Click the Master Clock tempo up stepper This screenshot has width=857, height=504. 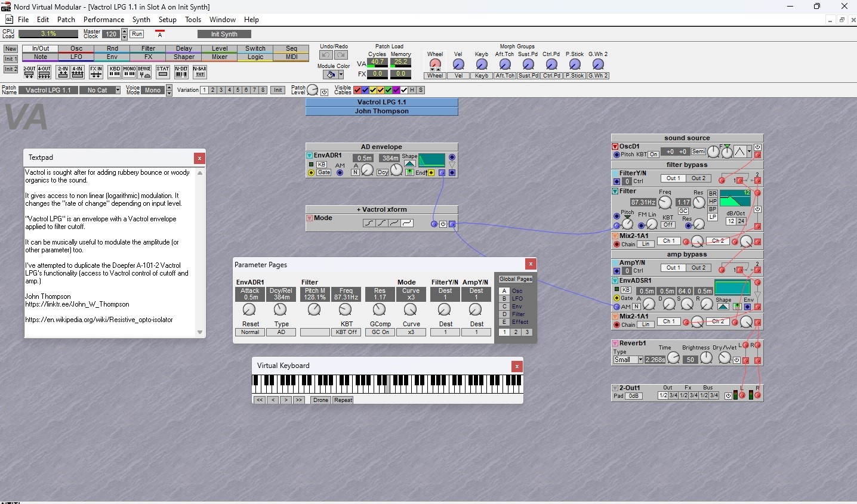click(124, 32)
